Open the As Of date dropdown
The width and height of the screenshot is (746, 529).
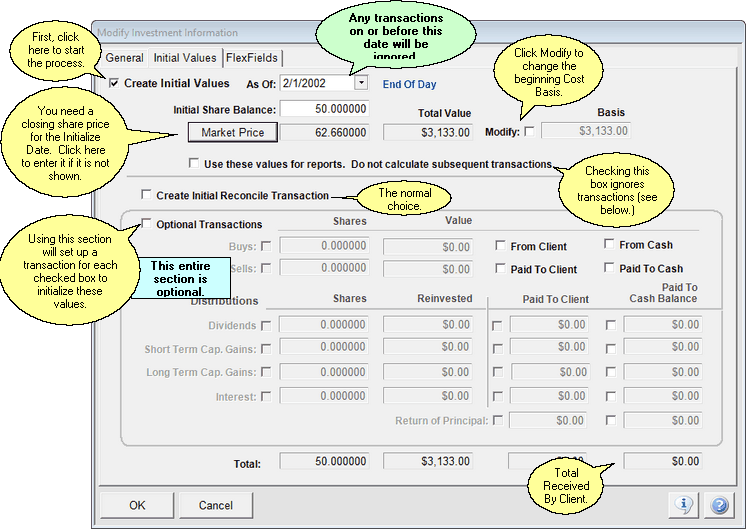point(361,84)
